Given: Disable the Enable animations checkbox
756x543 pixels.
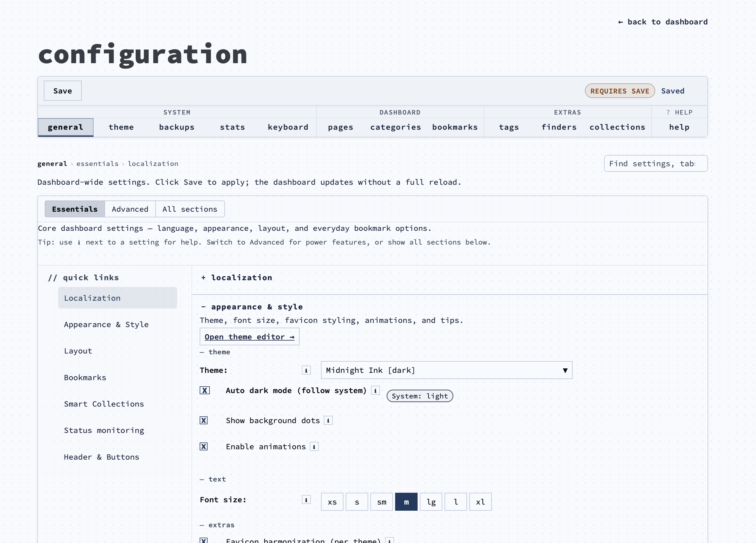Looking at the screenshot, I should (204, 446).
